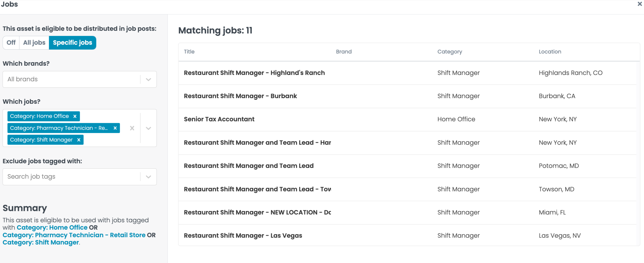
Task: Remove the Category: Home Office tag
Action: [x=75, y=116]
